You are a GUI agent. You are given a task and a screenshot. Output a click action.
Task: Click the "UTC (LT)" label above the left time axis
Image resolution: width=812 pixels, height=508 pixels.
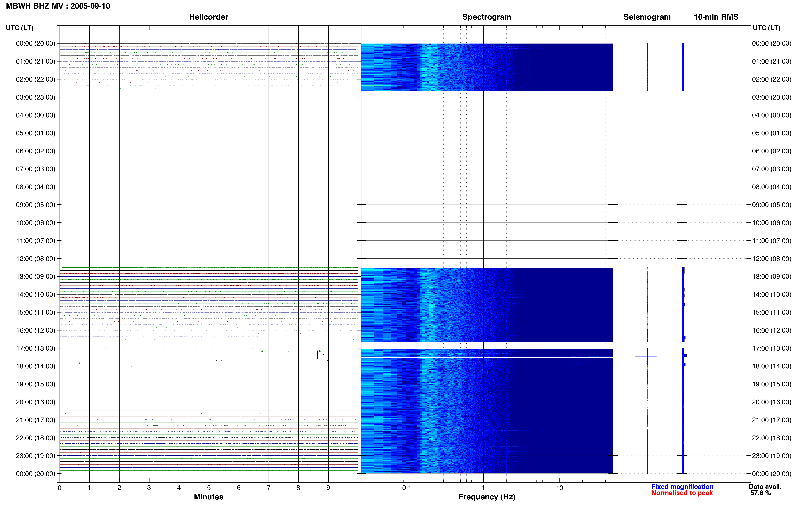[20, 28]
